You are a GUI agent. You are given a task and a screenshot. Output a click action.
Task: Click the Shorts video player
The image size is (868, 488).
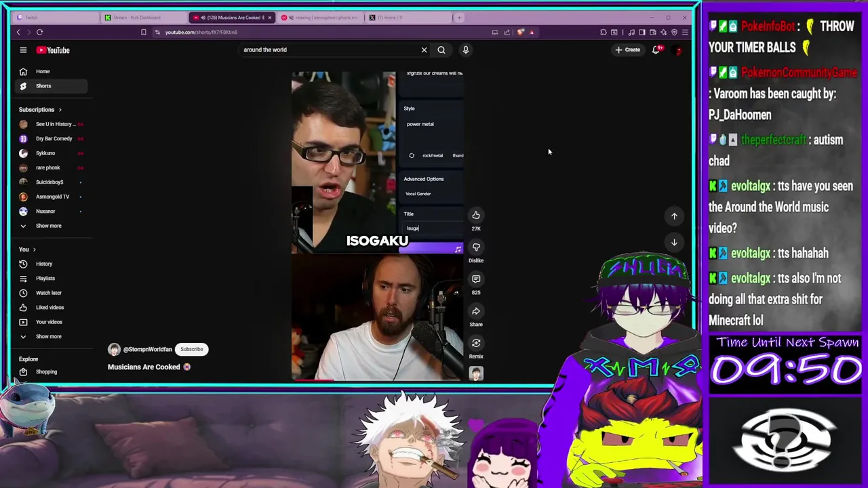pos(377,226)
